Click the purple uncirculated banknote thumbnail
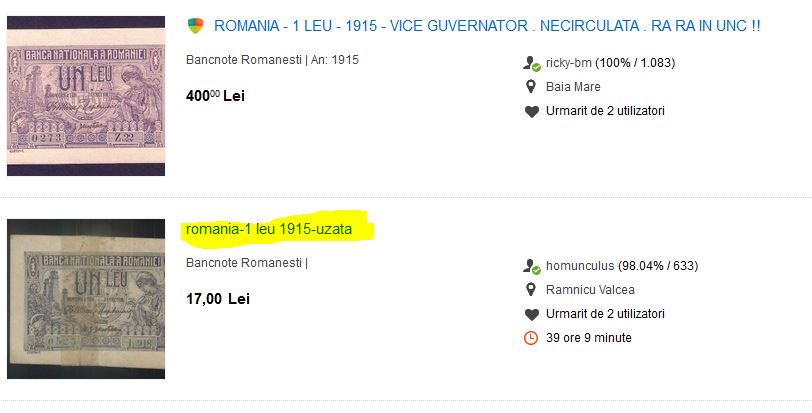This screenshot has width=812, height=413. point(86,97)
